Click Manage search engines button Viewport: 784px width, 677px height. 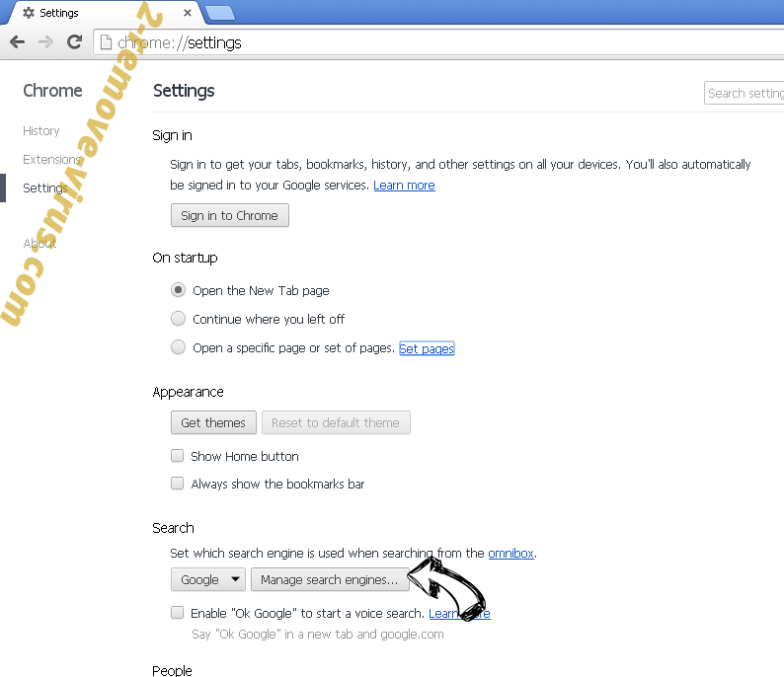[330, 579]
